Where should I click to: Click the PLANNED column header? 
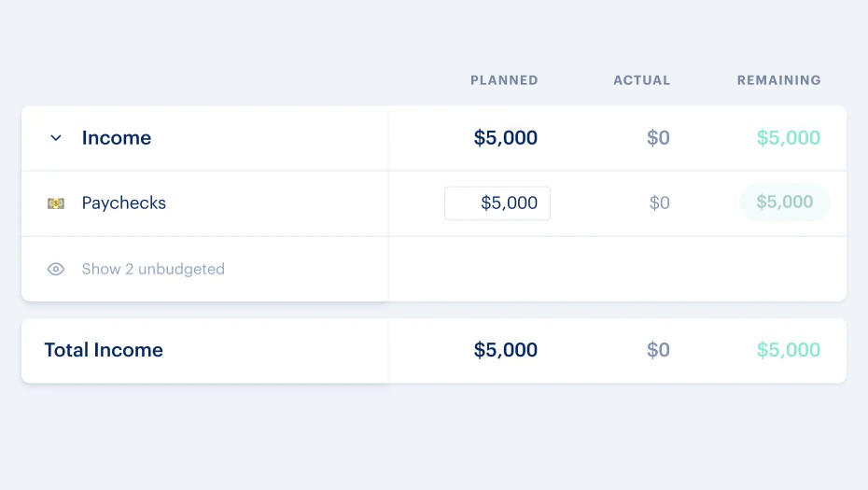(x=504, y=80)
